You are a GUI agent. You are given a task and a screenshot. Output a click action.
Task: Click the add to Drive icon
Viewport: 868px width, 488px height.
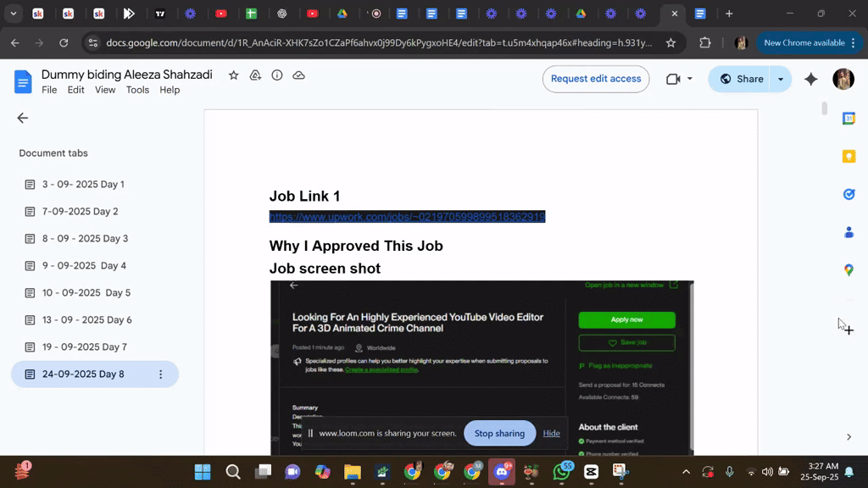click(x=255, y=75)
